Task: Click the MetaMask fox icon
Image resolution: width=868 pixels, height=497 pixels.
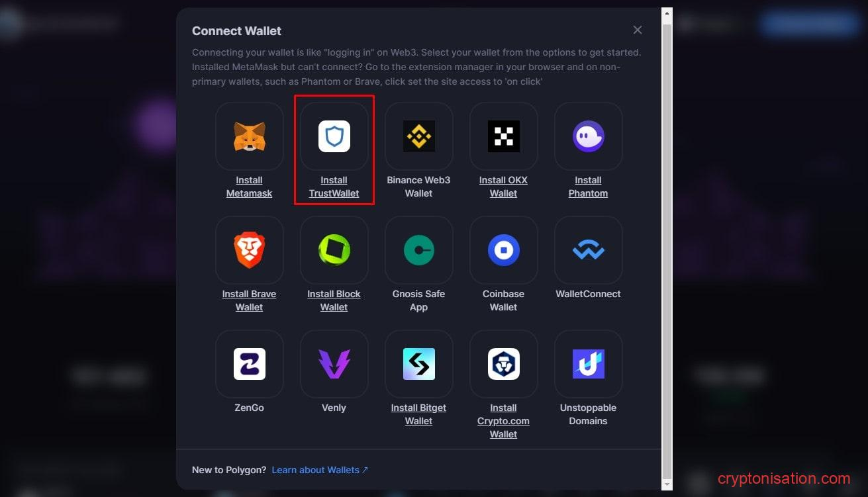Action: click(249, 136)
